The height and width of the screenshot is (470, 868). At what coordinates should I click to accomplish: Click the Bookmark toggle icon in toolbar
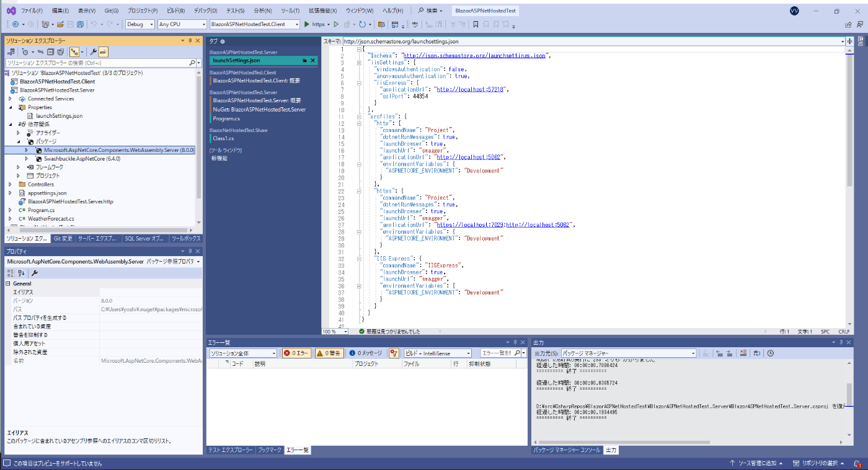tap(476, 24)
